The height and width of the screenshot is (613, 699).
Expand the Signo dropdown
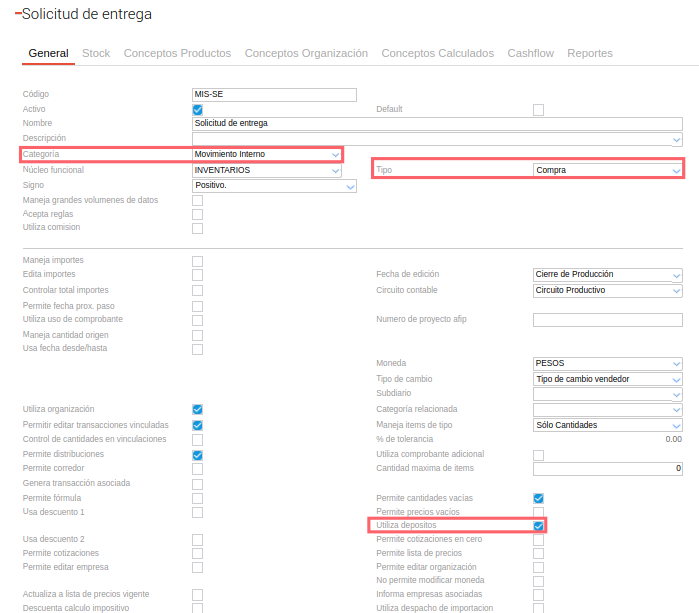pos(274,186)
